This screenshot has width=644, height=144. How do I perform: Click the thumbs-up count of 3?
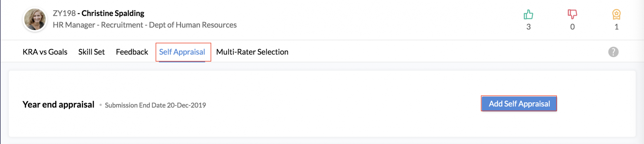point(528,27)
